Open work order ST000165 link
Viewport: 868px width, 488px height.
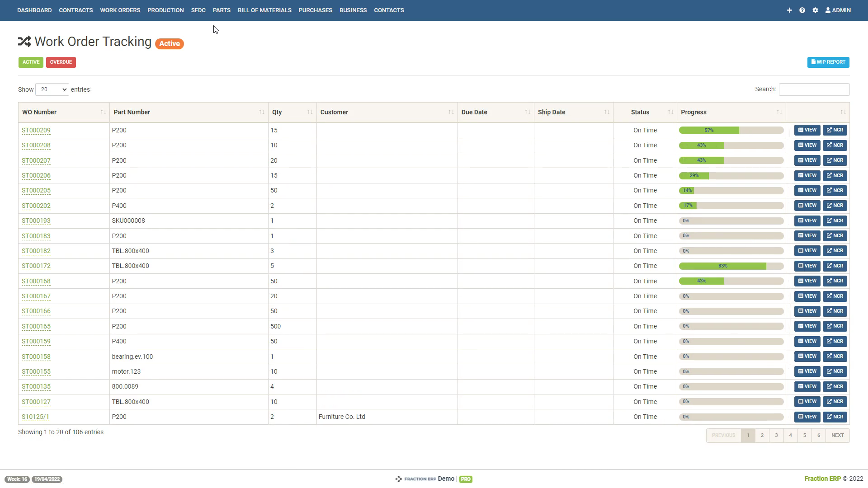(x=36, y=326)
